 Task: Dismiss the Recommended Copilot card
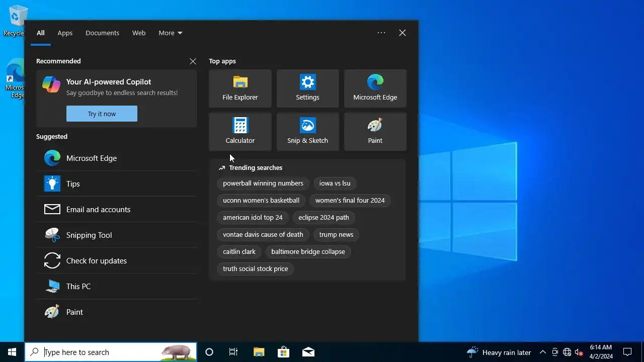[x=193, y=61]
